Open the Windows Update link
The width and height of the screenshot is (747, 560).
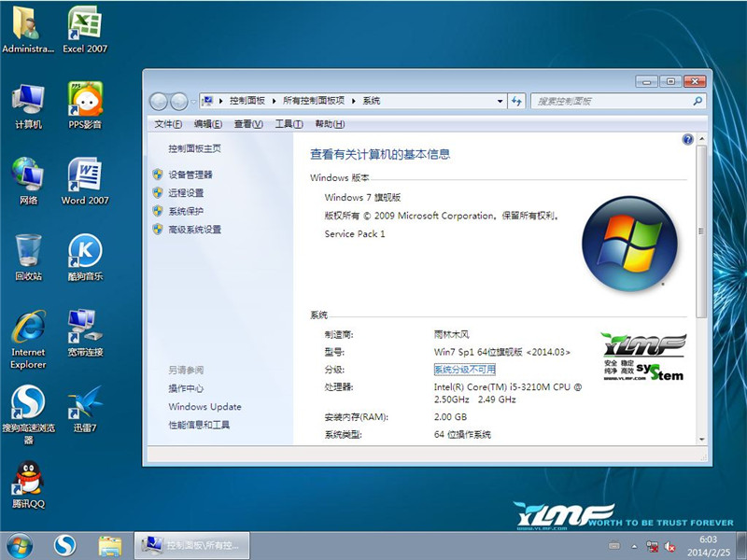(204, 407)
